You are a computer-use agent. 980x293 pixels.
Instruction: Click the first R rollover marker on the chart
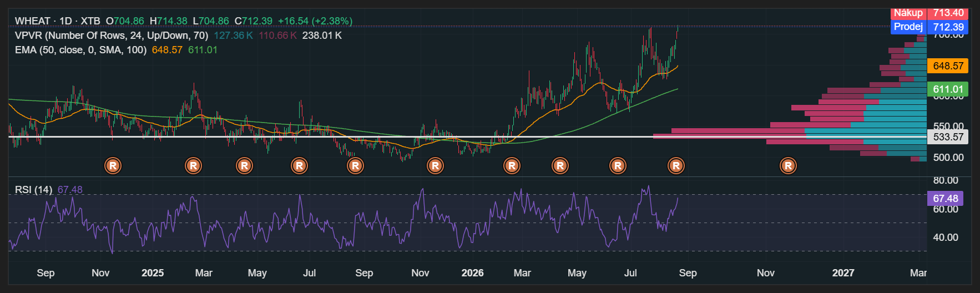[113, 165]
